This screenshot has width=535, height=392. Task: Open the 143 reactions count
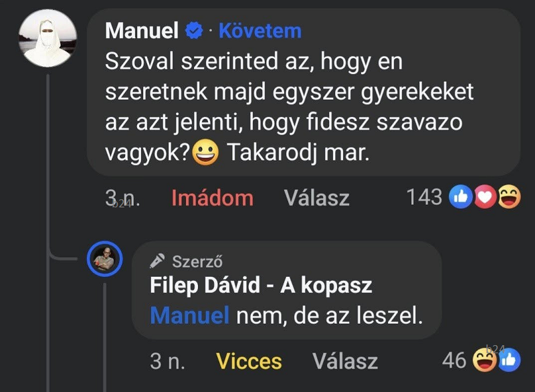tap(424, 197)
